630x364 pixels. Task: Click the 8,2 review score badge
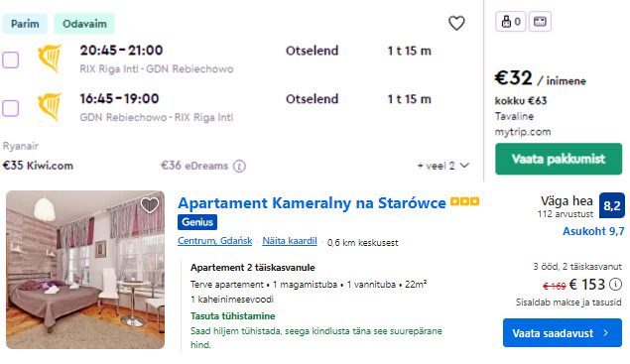(x=611, y=205)
